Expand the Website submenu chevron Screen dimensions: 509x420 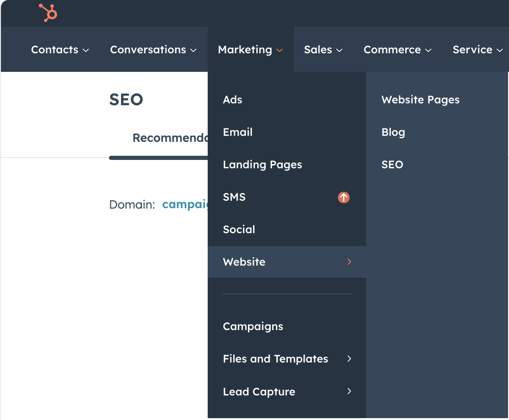[349, 261]
